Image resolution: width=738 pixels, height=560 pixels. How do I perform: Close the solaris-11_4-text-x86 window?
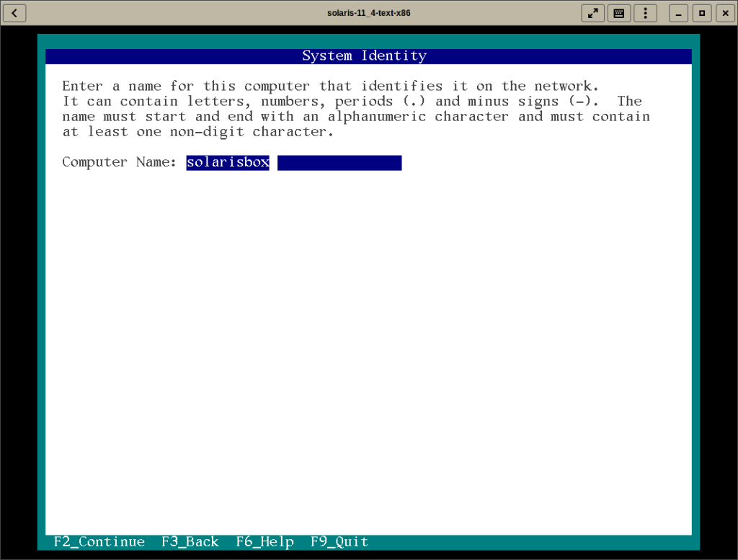[x=725, y=13]
